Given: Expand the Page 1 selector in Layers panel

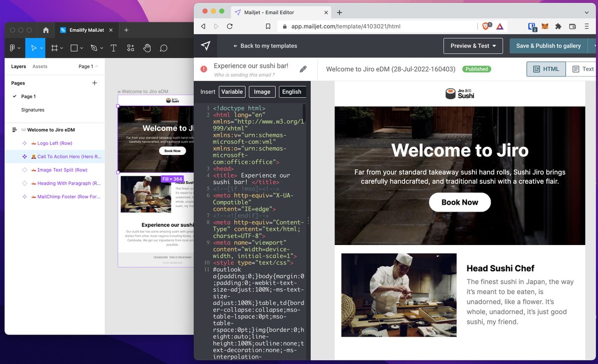Looking at the screenshot, I should click(x=88, y=66).
